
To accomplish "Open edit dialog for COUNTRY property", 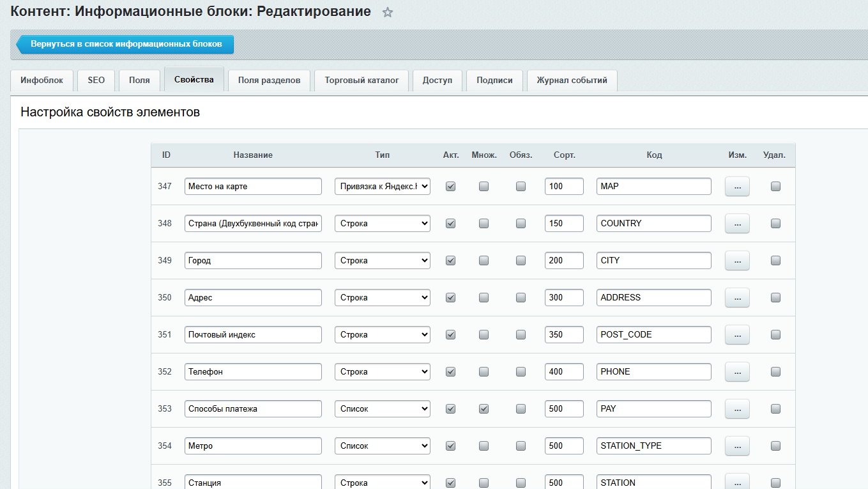I will coord(736,224).
